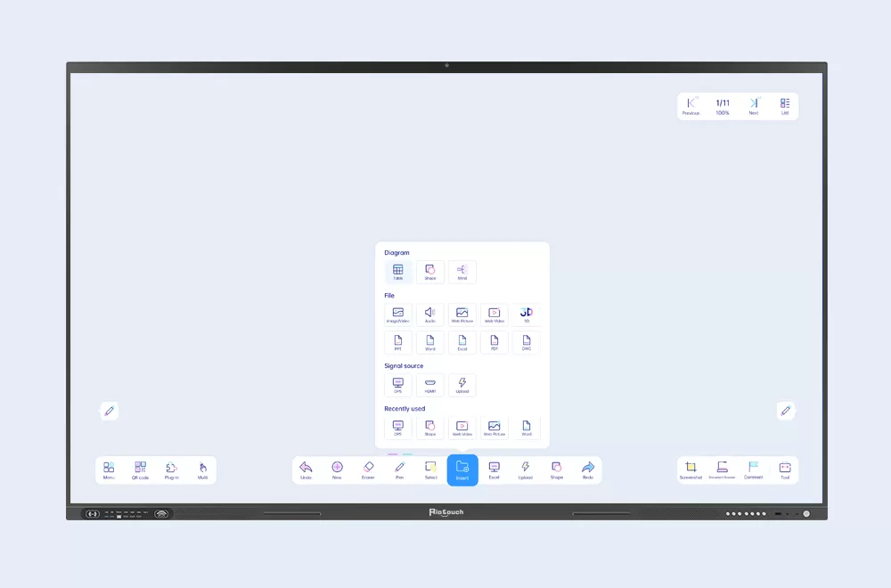
Task: Activate the Select tool
Action: point(430,470)
